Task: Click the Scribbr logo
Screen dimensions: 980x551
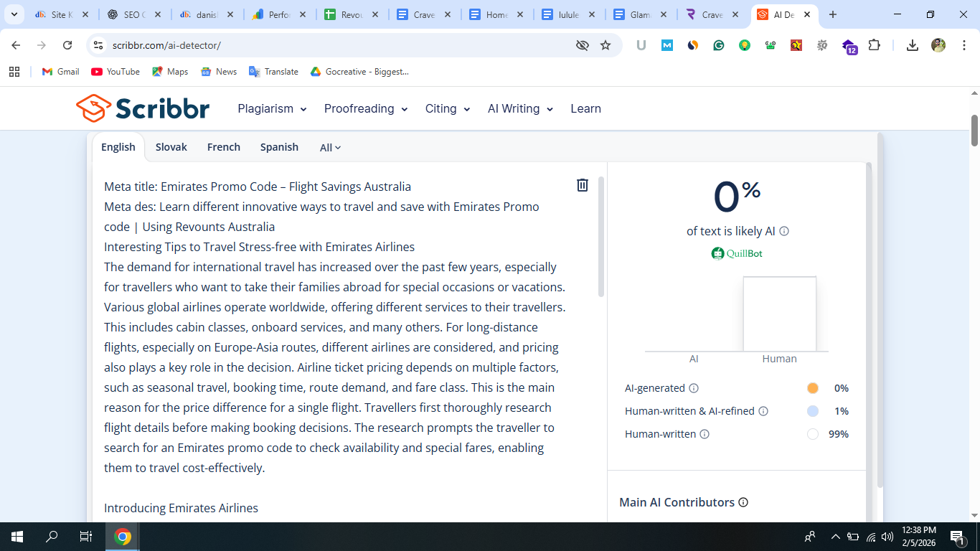Action: tap(143, 109)
